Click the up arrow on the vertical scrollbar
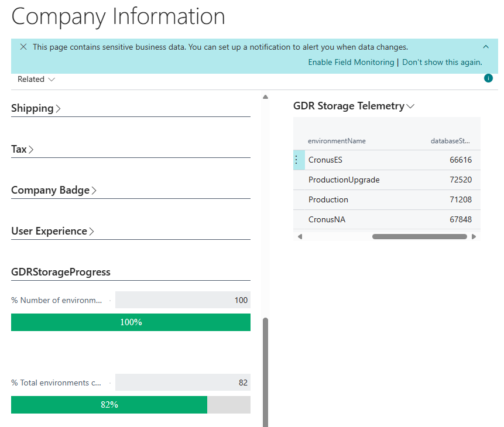Screen dimensions: 504x427 265,97
